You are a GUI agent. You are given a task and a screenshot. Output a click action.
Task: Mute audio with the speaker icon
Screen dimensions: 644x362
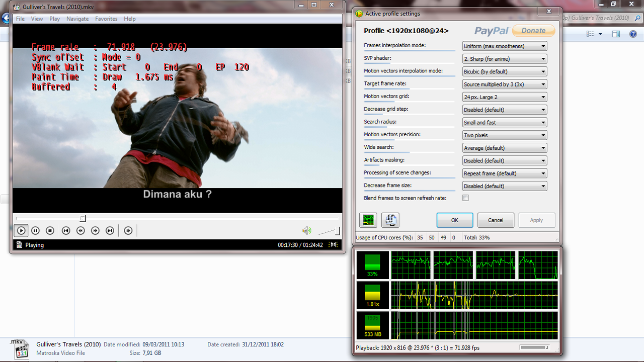pos(306,231)
